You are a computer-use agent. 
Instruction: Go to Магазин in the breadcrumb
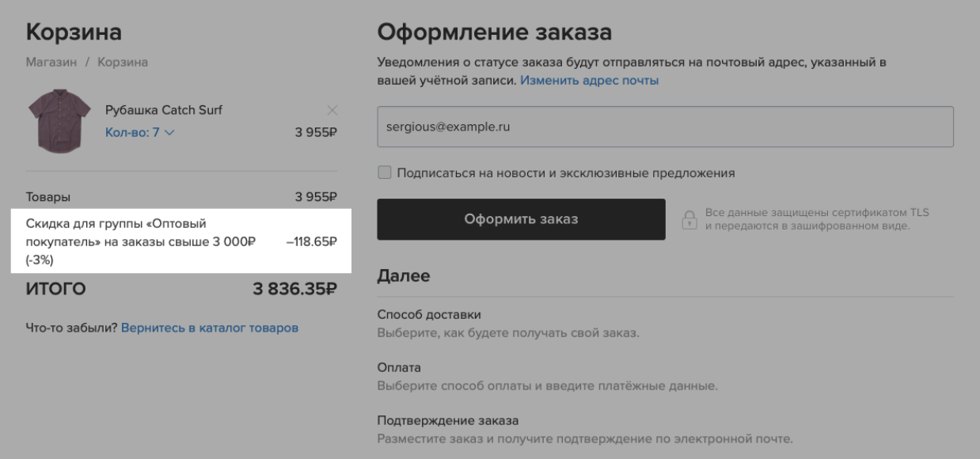[52, 62]
